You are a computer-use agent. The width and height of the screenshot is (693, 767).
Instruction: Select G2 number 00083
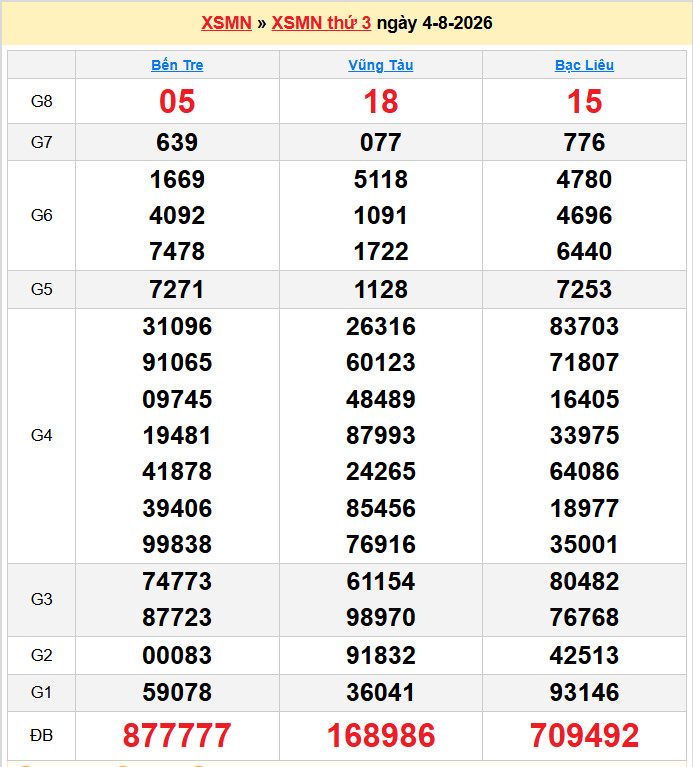[x=177, y=655]
